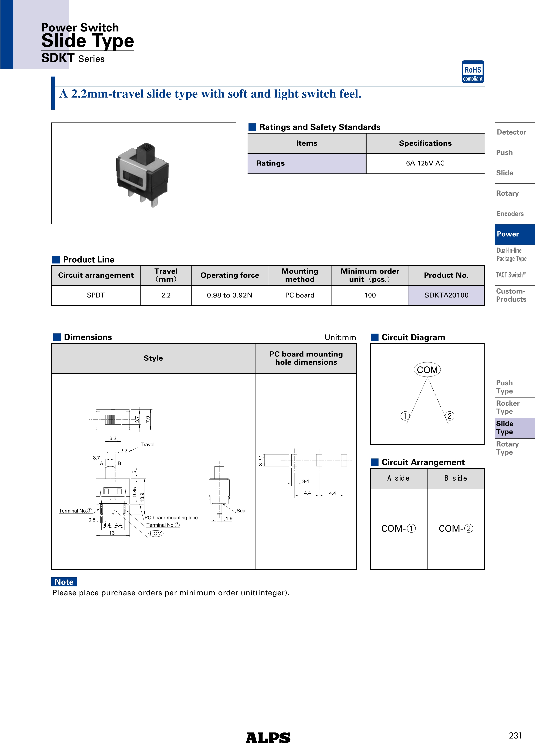Click the blue Note label
The image size is (535, 756).
pos(64,582)
